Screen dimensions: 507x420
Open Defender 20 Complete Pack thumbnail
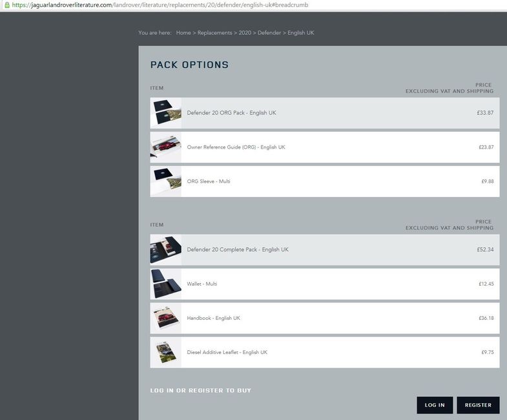point(166,250)
